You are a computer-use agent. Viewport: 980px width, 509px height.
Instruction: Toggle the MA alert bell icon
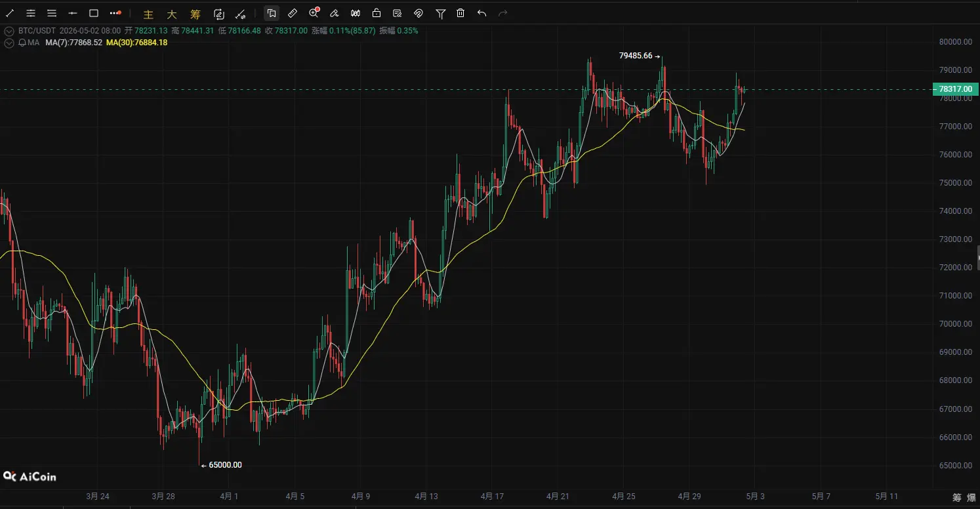22,43
